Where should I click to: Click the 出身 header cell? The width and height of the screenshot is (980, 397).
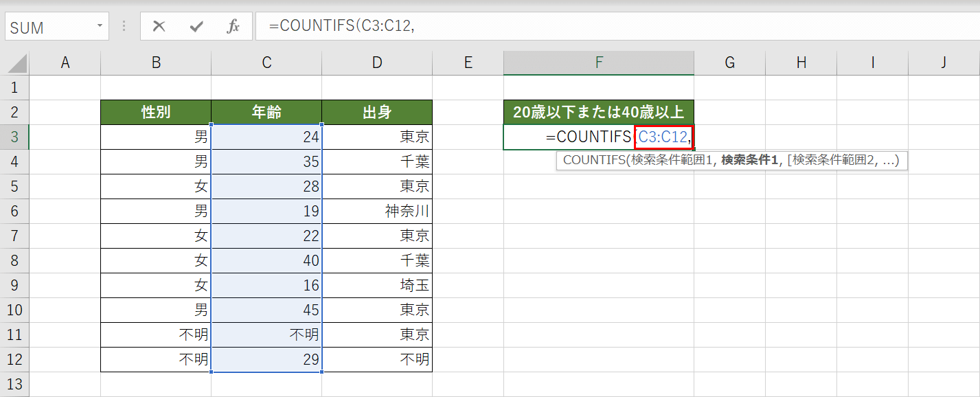(x=376, y=112)
